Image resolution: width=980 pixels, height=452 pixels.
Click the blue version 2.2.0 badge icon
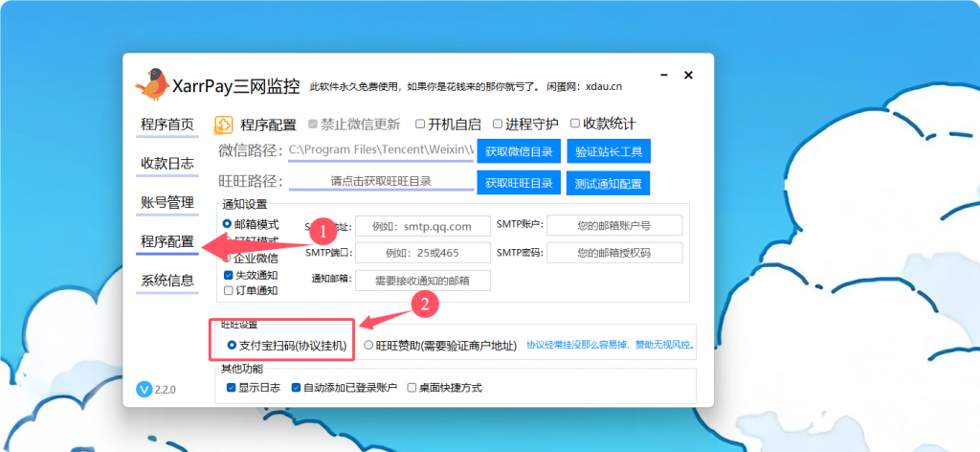[x=144, y=389]
